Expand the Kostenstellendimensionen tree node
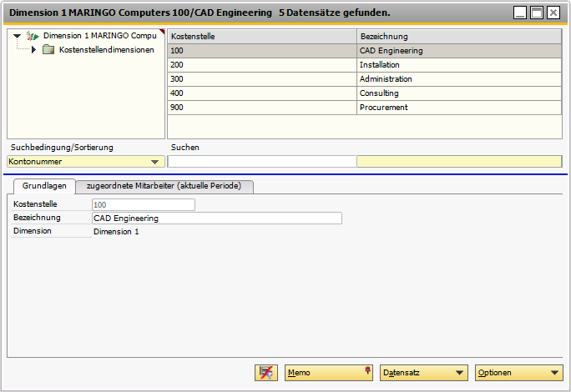 coord(33,50)
